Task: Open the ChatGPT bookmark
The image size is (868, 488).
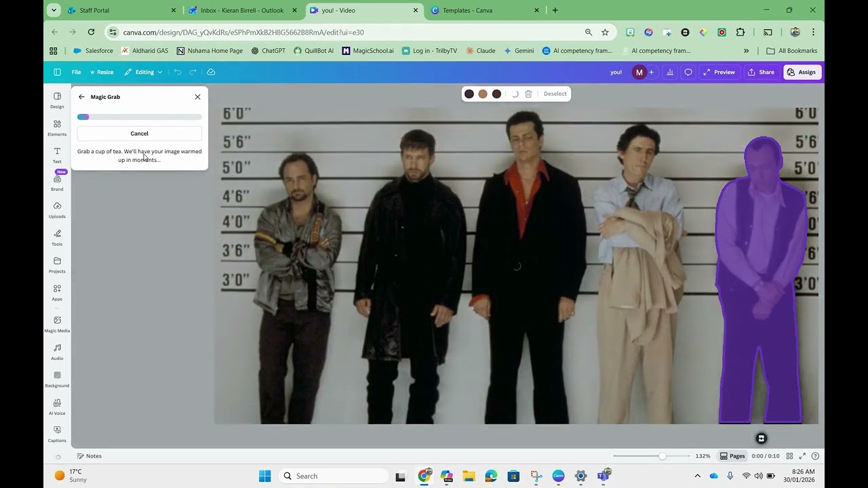Action: (268, 51)
